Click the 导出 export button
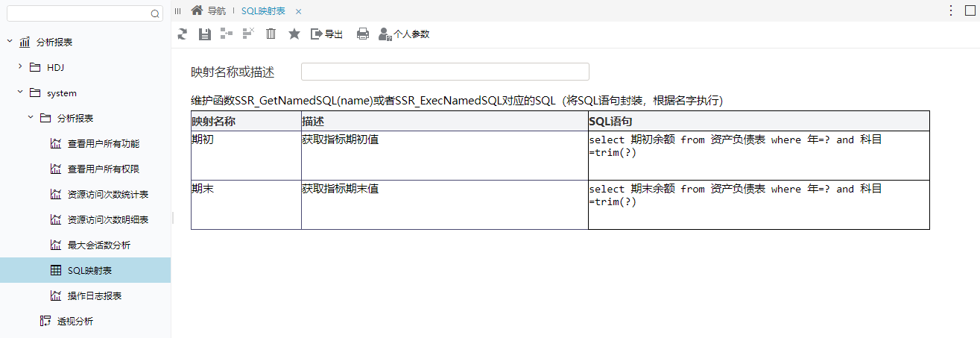980x338 pixels. (326, 34)
